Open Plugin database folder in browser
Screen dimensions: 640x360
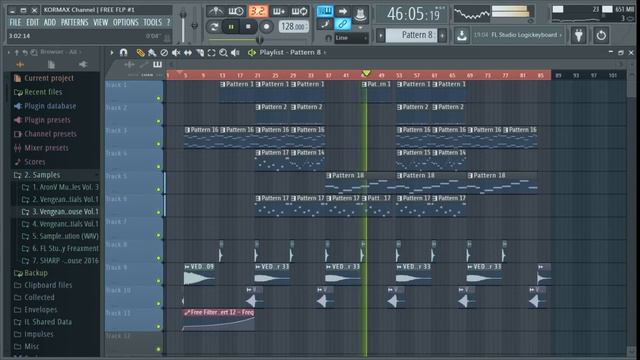tap(50, 106)
